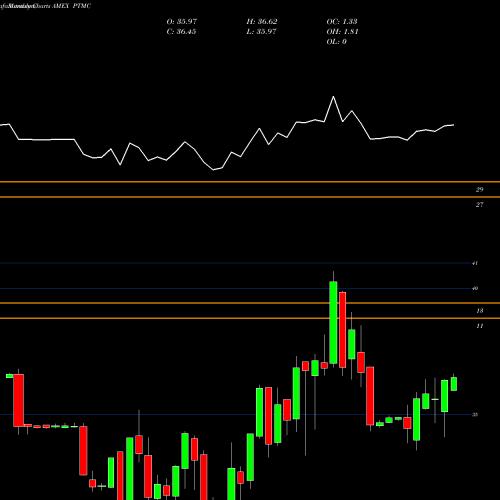
Task: Select the open price text O: 35.97
Action: [x=182, y=22]
